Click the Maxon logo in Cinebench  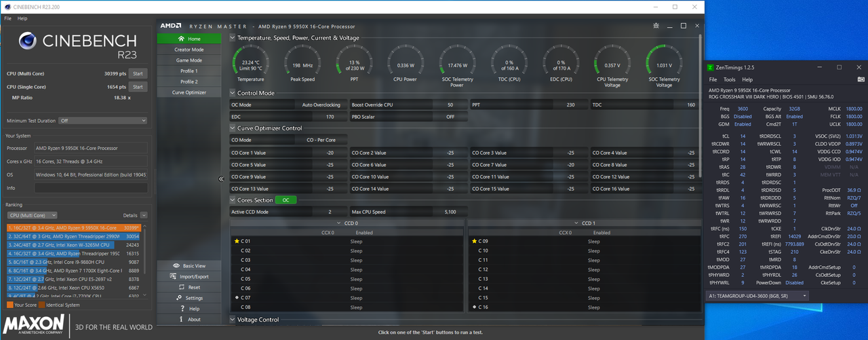[35, 326]
